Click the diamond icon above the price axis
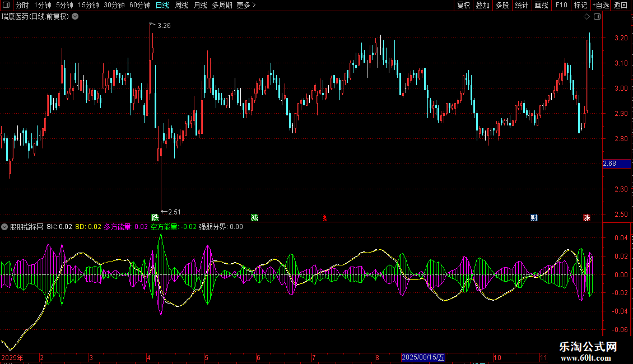 coord(587,17)
